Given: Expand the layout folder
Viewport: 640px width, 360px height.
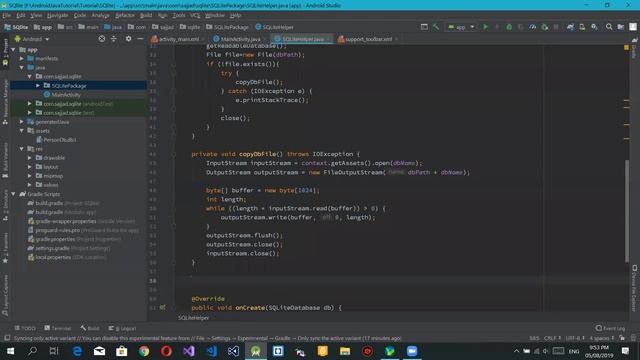Looking at the screenshot, I should (30, 167).
